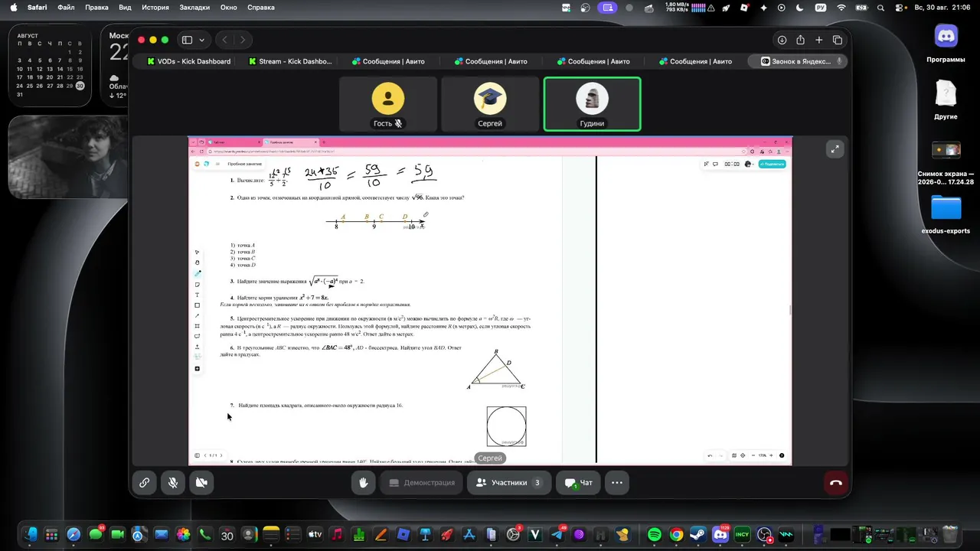This screenshot has height=551, width=980.
Task: Open the Safari share menu
Action: (800, 40)
